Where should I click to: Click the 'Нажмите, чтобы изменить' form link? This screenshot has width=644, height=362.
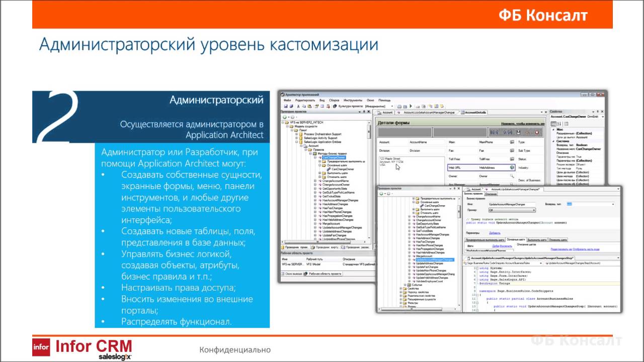(523, 124)
